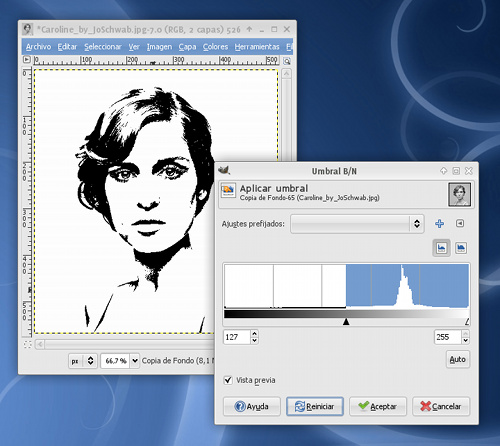Screen dimensions: 500x446
Task: Click the Ayuda button
Action: pos(252,406)
